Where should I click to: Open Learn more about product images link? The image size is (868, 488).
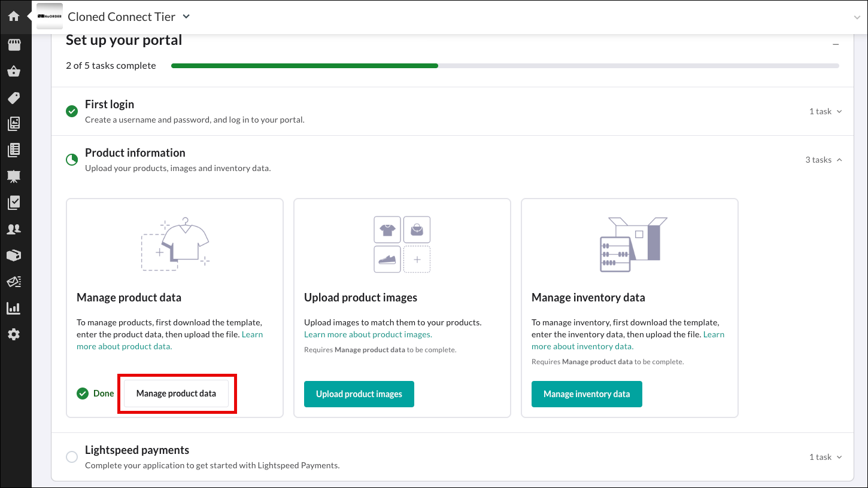(x=368, y=334)
